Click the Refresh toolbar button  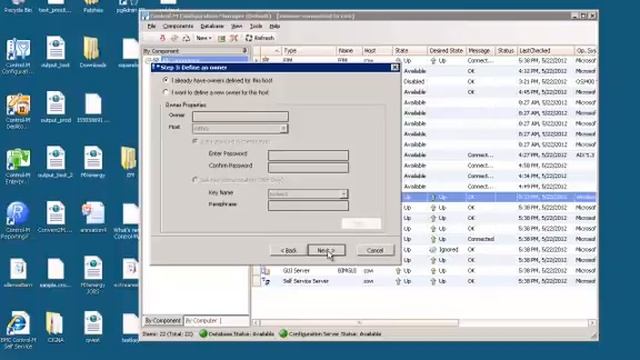(260, 38)
